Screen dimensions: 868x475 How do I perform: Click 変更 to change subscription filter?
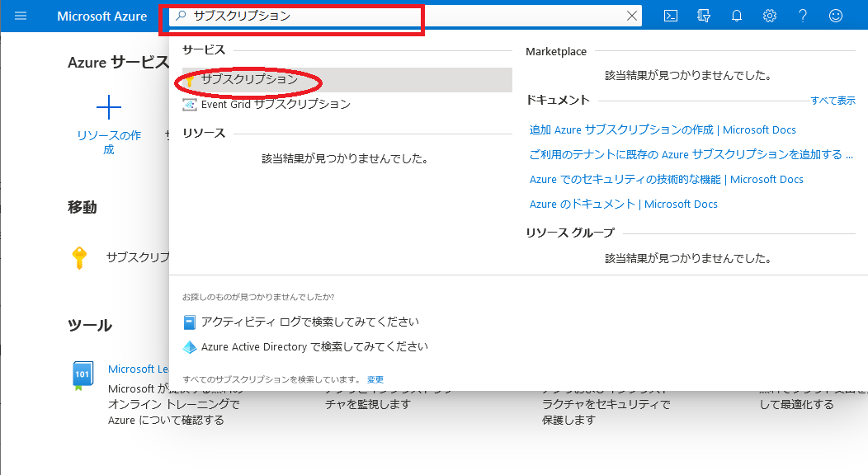pyautogui.click(x=375, y=379)
